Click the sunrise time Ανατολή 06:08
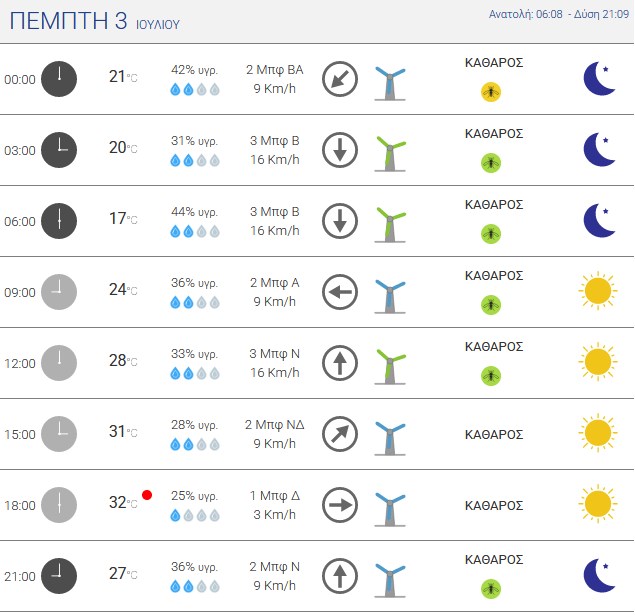The image size is (635, 615). [x=526, y=15]
